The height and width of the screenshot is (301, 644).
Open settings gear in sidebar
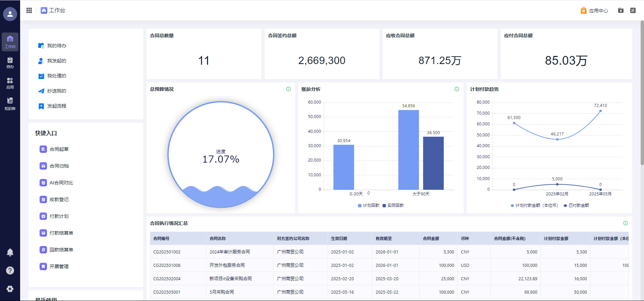(x=10, y=289)
